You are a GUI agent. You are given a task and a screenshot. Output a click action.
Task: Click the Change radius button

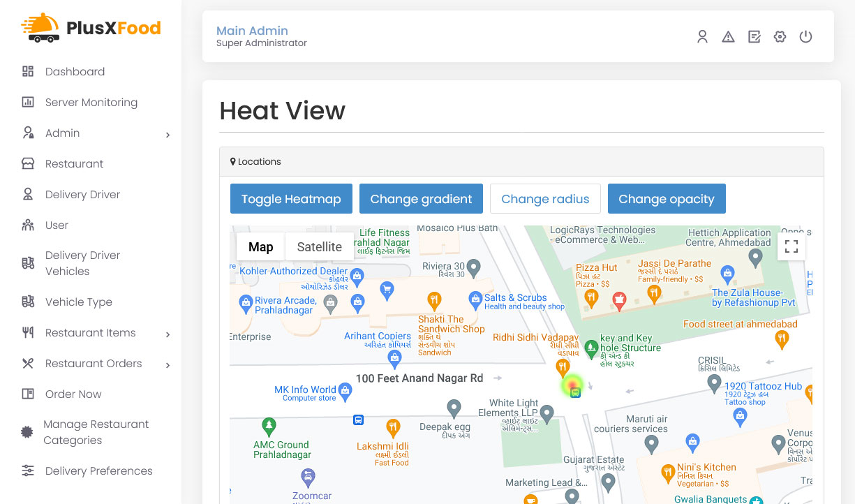click(545, 199)
